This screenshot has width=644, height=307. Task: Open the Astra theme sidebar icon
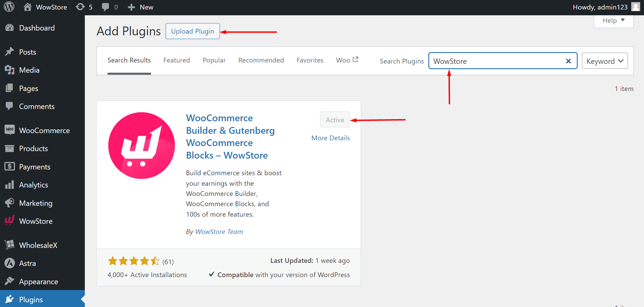tap(9, 263)
